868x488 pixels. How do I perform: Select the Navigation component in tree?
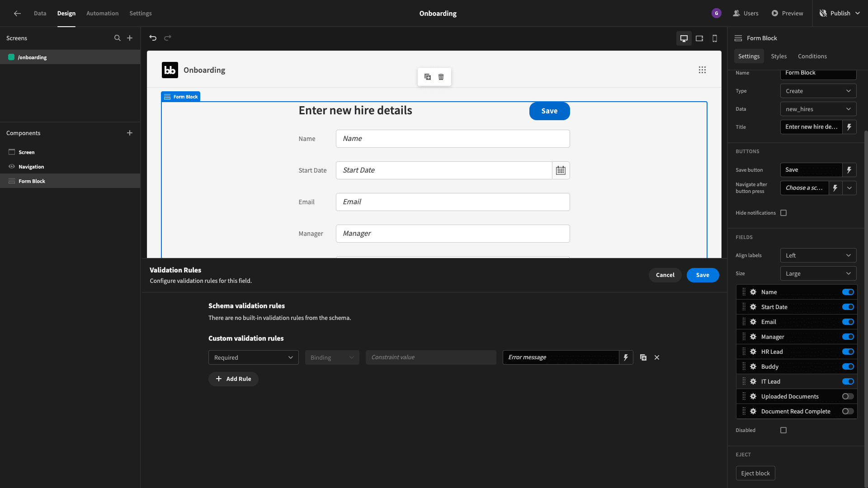tap(70, 167)
